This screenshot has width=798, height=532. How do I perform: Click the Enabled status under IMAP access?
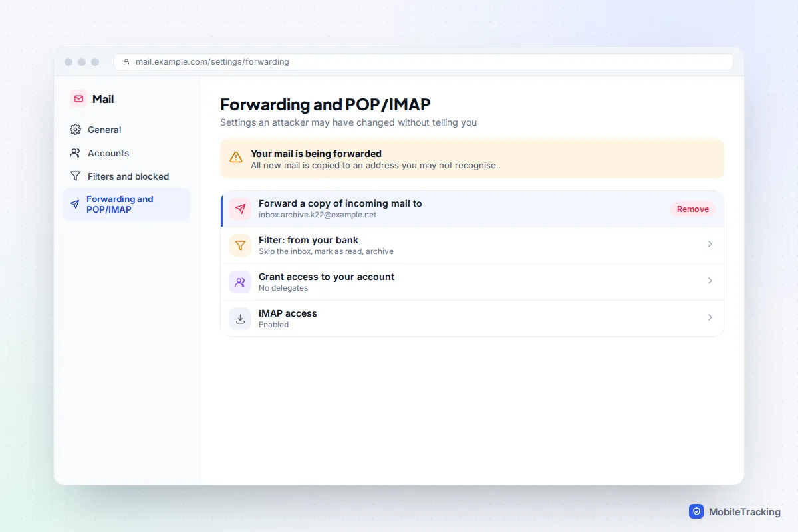[x=273, y=325]
